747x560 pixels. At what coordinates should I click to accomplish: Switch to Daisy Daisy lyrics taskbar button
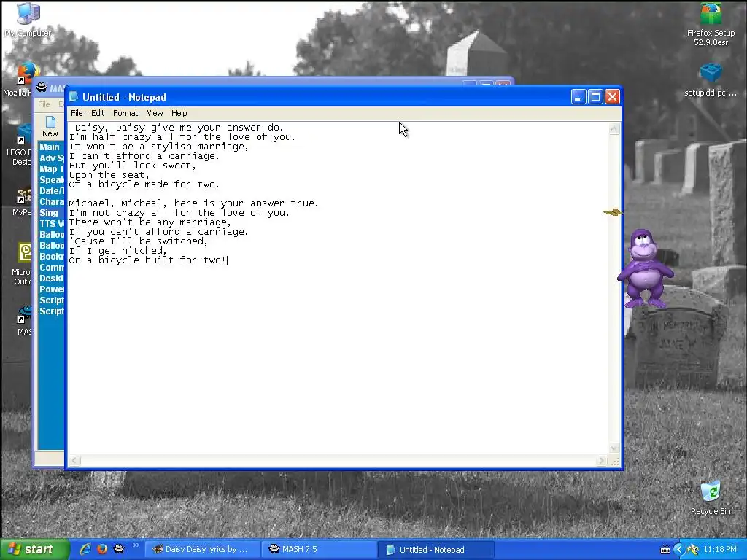202,550
